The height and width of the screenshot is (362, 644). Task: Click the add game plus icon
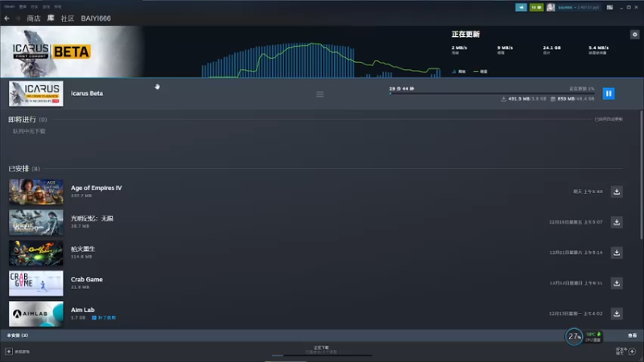click(9, 352)
